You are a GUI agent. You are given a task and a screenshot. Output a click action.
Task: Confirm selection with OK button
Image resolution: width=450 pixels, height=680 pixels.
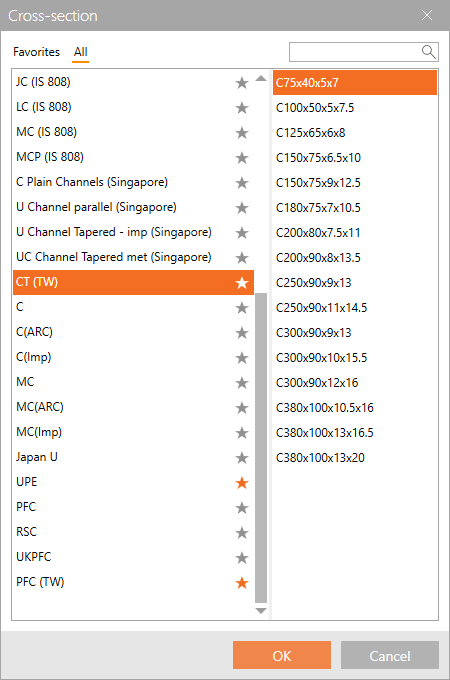pos(282,655)
